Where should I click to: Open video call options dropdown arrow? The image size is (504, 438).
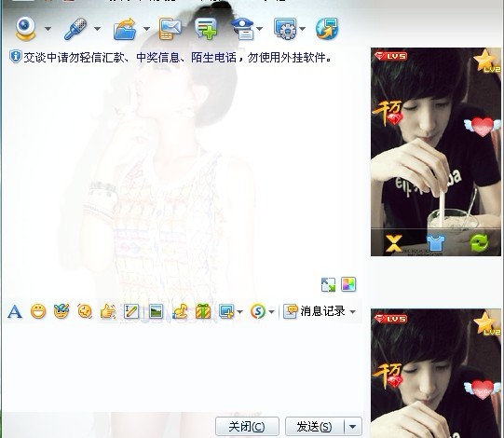[48, 29]
